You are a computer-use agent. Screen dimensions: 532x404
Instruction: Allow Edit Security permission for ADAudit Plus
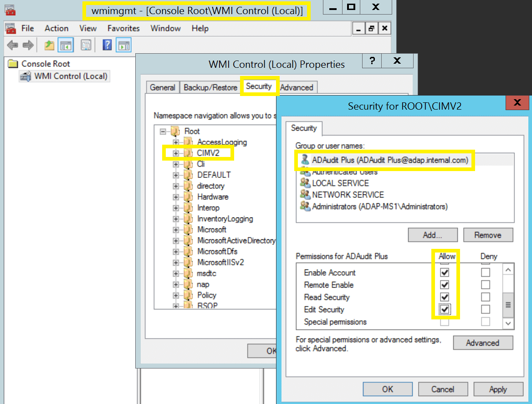coord(444,309)
